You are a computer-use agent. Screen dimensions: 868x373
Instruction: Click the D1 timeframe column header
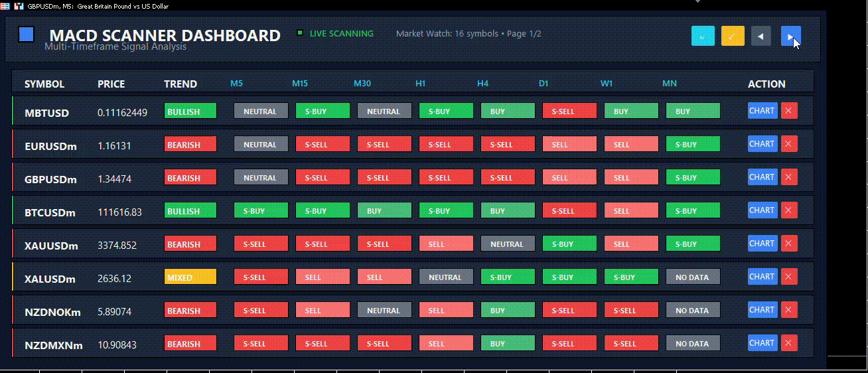pos(544,84)
